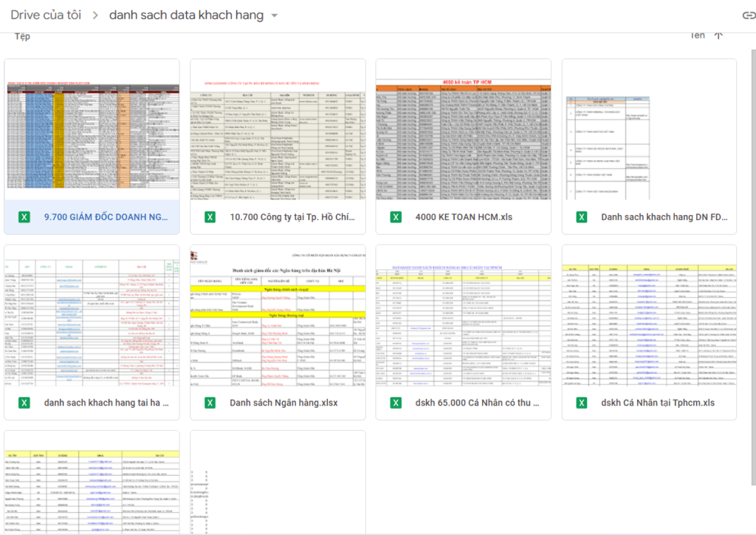Reverse sort direction with the arrow
This screenshot has height=535, width=756.
pos(718,35)
